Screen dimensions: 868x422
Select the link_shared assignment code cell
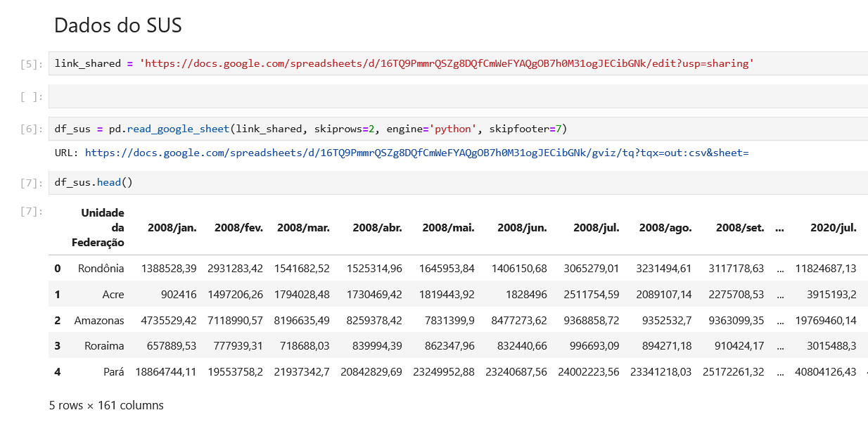458,63
